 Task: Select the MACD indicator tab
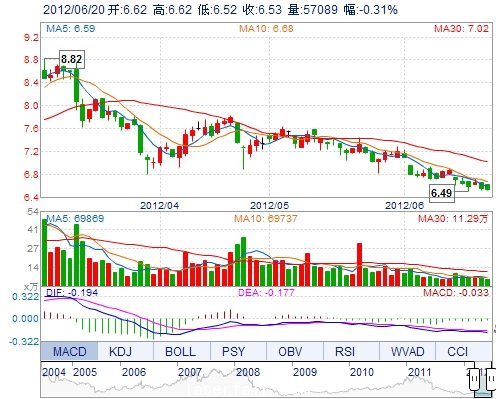pos(69,351)
